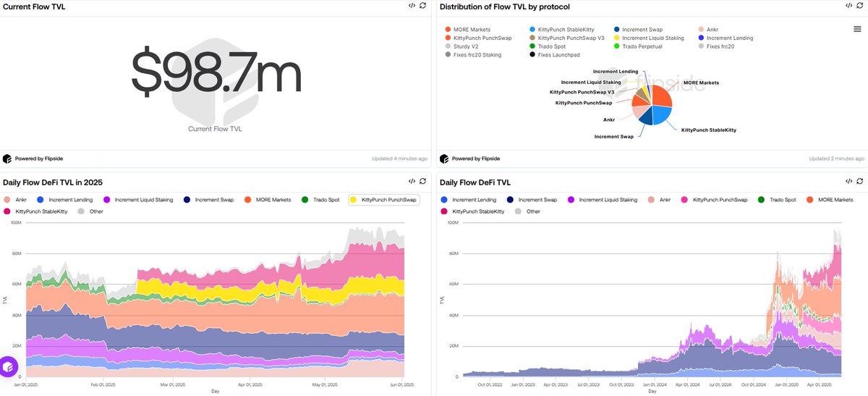The image size is (868, 396).
Task: Refresh the all-time Daily Flow DeFi TVL chart
Action: click(x=859, y=182)
